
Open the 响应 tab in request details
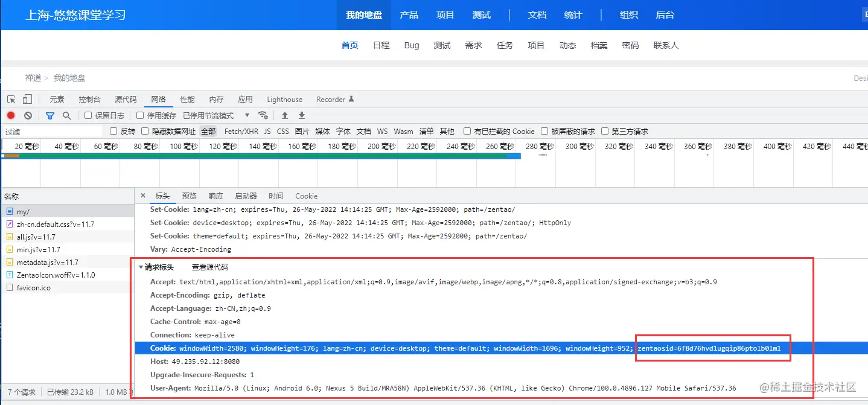215,196
